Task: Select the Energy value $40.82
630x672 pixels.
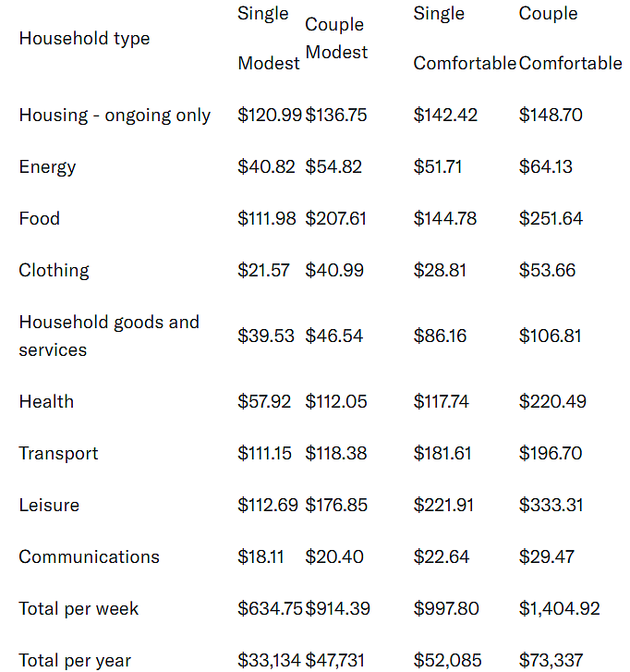Action: pos(266,166)
